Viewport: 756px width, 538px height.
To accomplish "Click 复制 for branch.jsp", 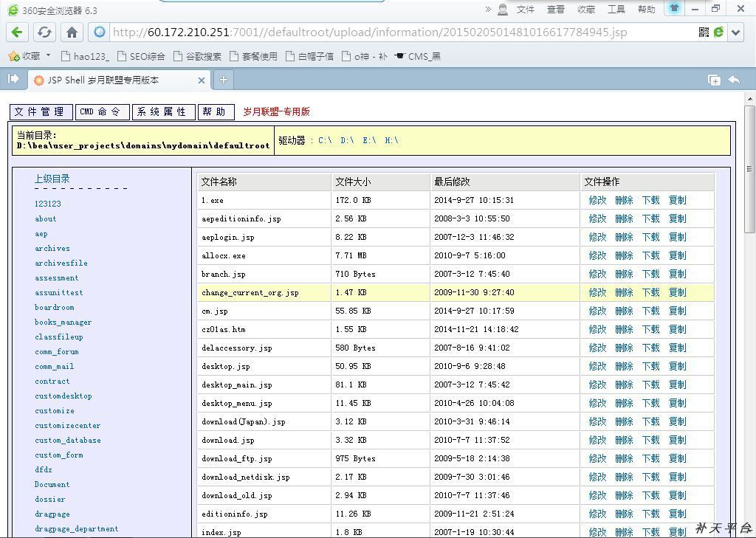I will [x=678, y=274].
